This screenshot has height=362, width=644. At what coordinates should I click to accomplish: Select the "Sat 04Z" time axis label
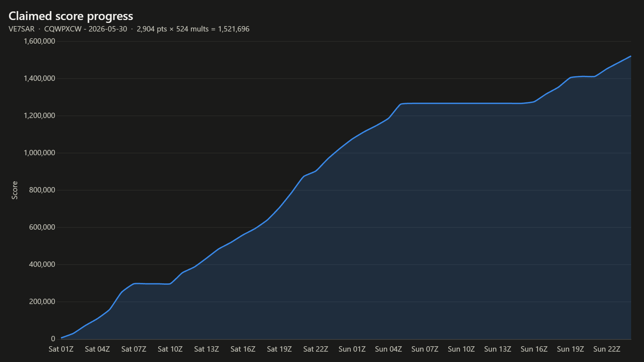tap(97, 349)
